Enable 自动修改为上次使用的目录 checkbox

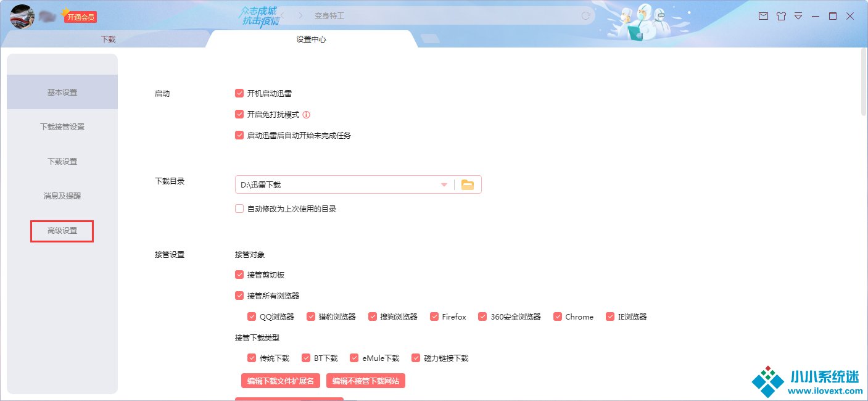tap(239, 209)
